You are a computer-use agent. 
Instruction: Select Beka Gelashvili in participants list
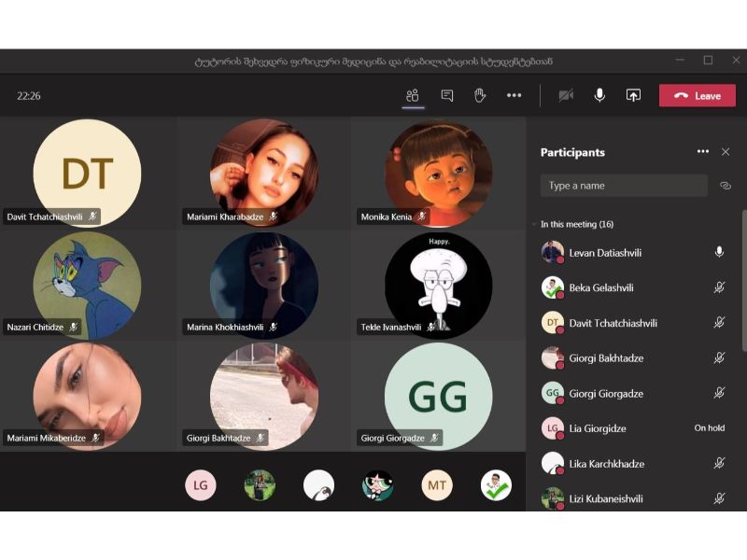pyautogui.click(x=634, y=287)
